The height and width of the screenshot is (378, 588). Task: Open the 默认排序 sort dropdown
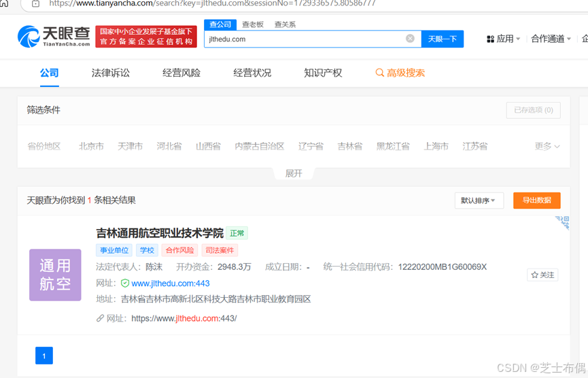click(479, 201)
